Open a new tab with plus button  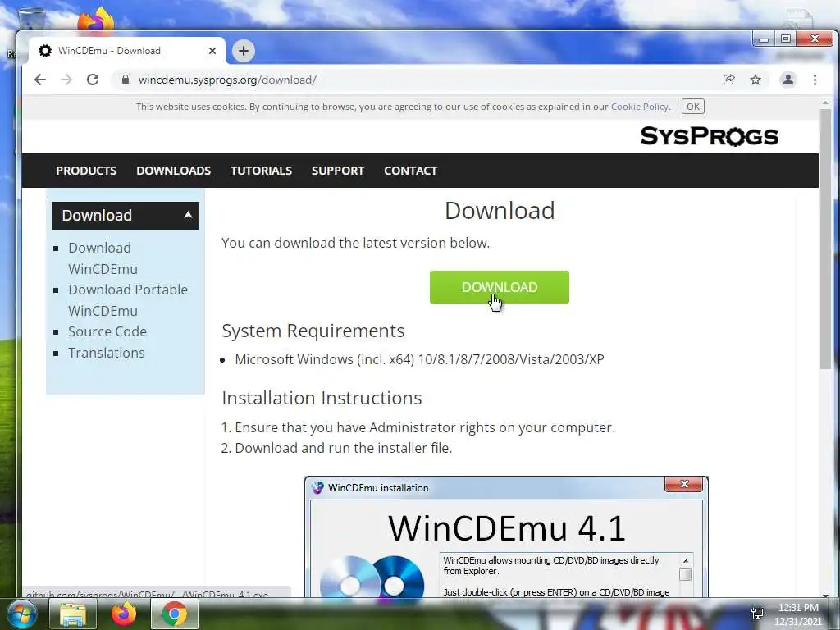[x=243, y=51]
